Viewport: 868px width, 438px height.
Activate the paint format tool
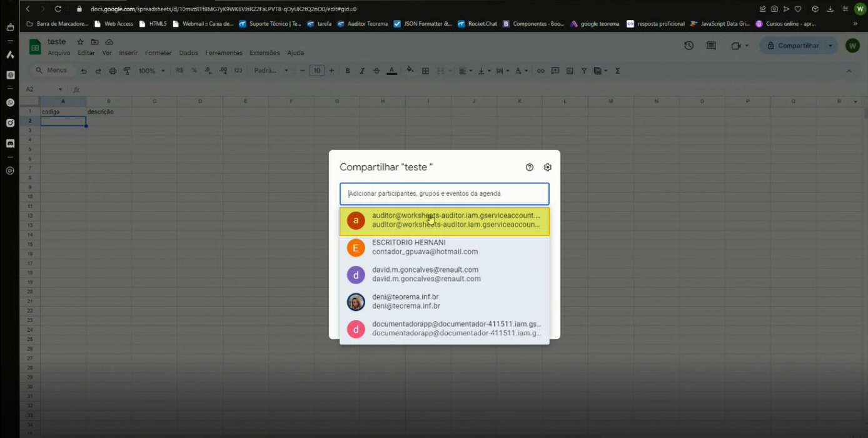point(127,71)
